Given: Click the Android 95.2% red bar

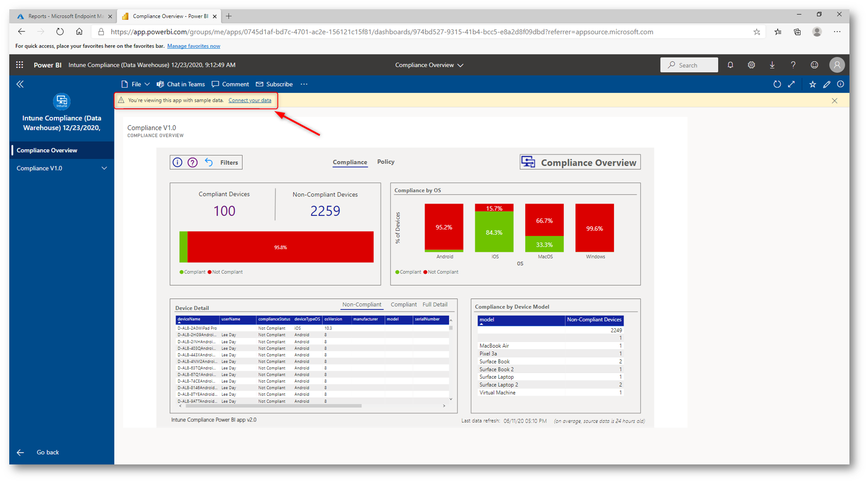Looking at the screenshot, I should (x=443, y=227).
